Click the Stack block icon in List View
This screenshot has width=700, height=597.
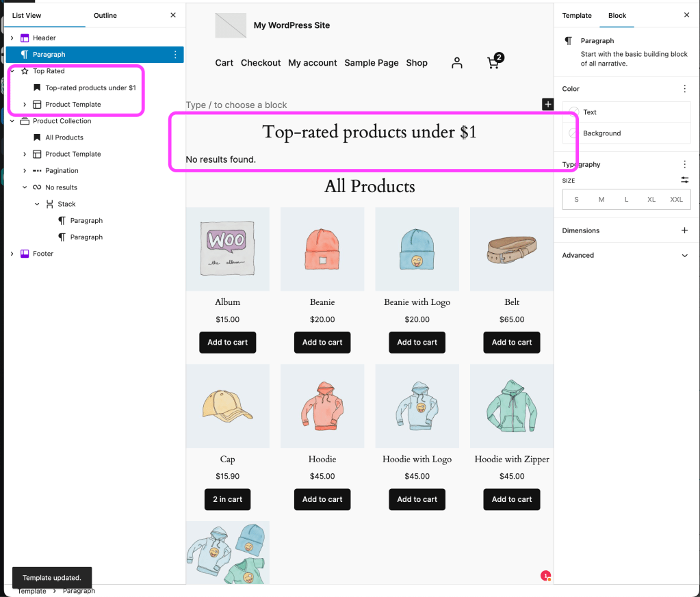tap(49, 204)
